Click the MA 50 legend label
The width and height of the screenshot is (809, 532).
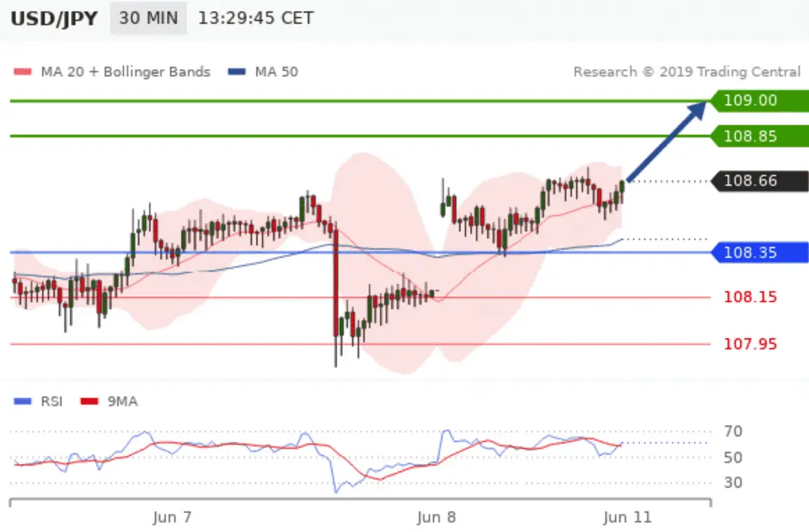click(276, 72)
